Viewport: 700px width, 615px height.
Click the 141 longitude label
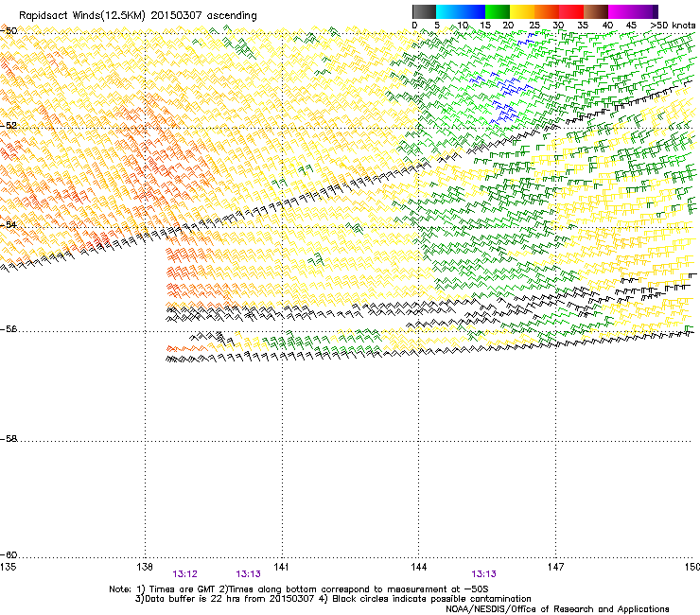click(x=281, y=567)
